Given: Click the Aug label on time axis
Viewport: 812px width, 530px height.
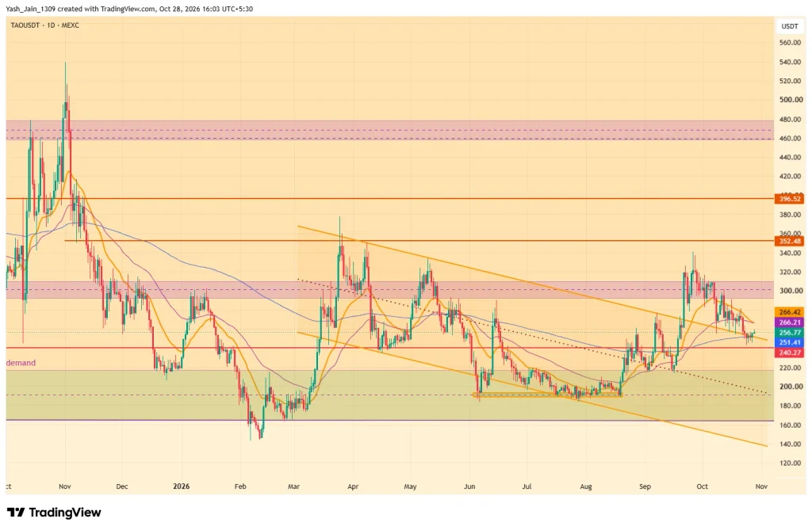Looking at the screenshot, I should coord(586,486).
